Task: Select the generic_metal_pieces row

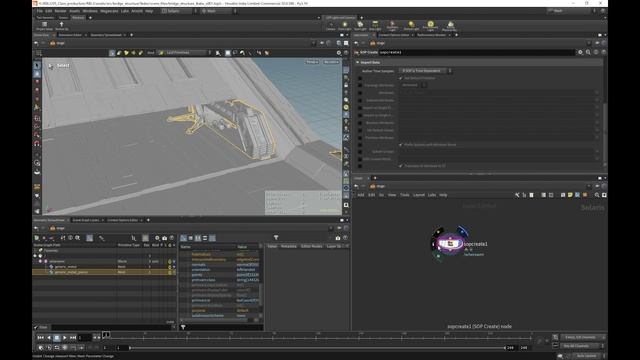Action: pyautogui.click(x=104, y=272)
